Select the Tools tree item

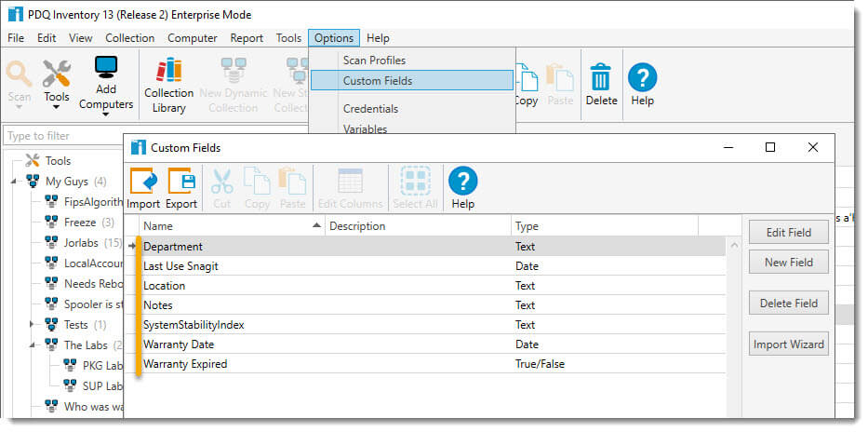58,161
